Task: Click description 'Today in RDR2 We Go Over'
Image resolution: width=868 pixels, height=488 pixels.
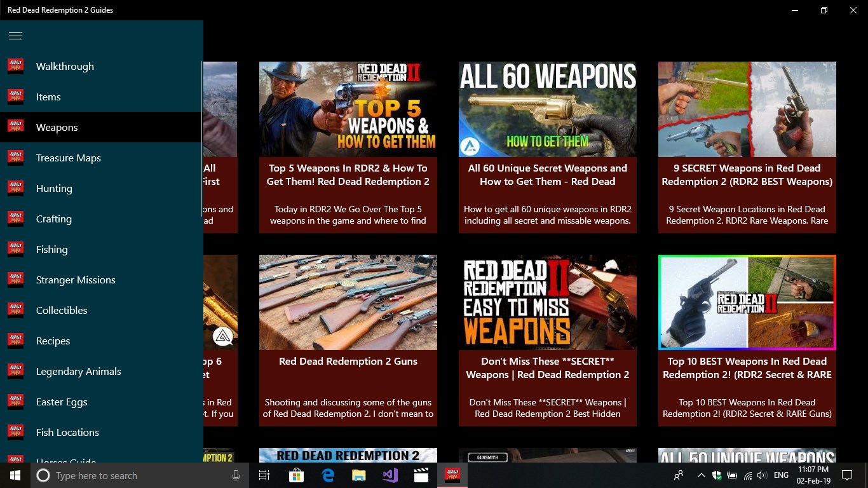Action: pyautogui.click(x=348, y=215)
